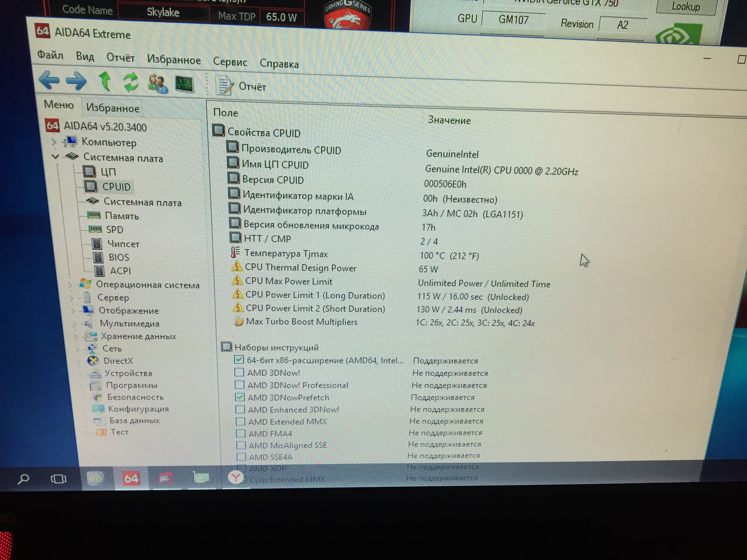Collapse the Системная плата tree node
Screen dimensions: 747x560
[55, 156]
